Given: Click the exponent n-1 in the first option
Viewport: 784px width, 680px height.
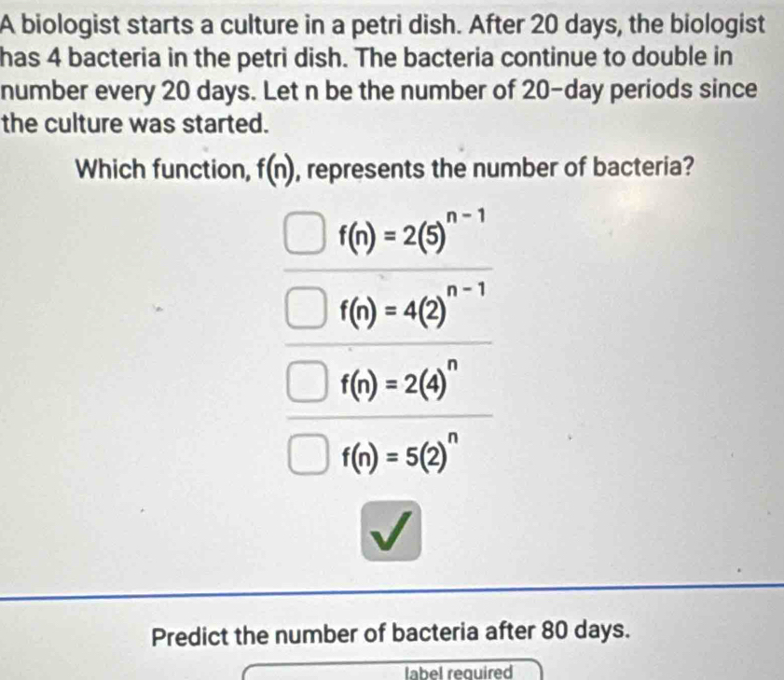Looking at the screenshot, I should 466,217.
